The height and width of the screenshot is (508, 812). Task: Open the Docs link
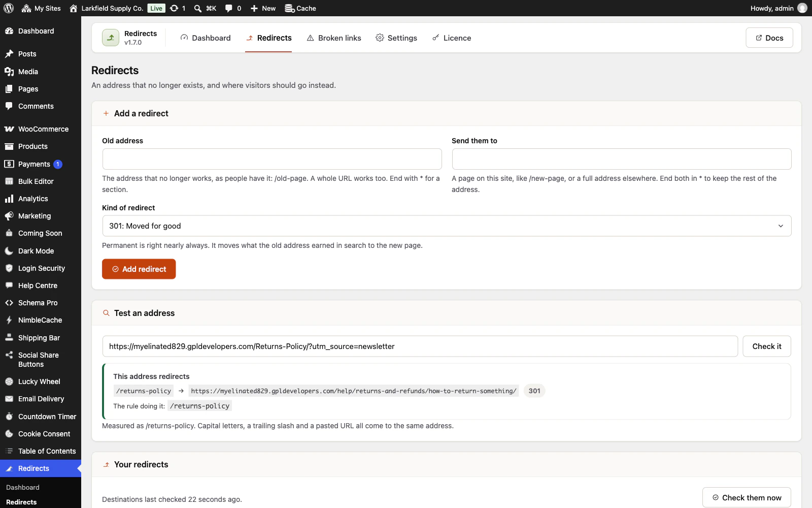(x=769, y=38)
